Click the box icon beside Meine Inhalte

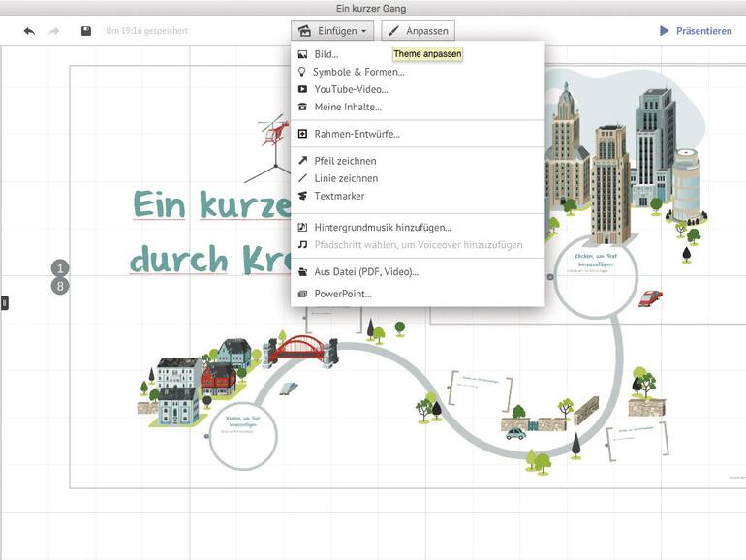[x=302, y=107]
